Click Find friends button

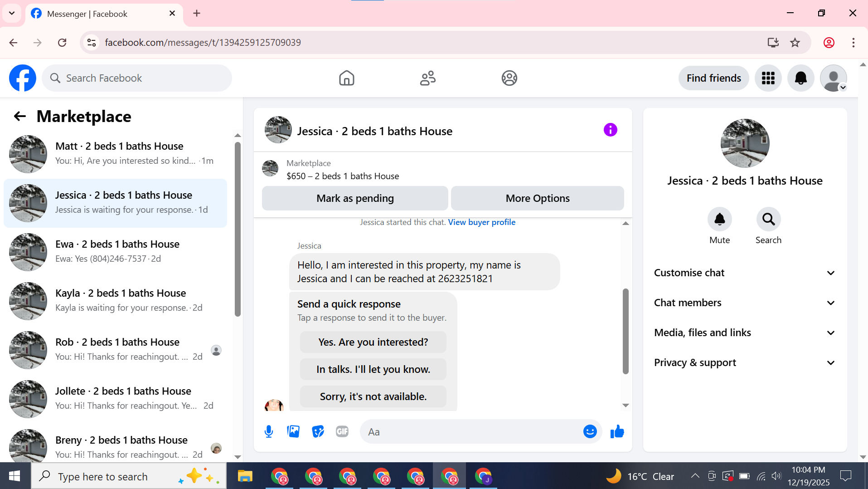click(713, 78)
